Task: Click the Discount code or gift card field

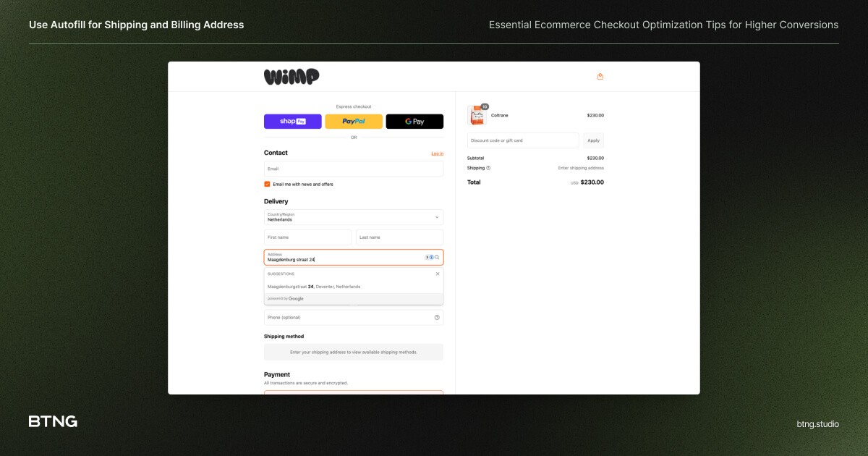Action: [524, 140]
